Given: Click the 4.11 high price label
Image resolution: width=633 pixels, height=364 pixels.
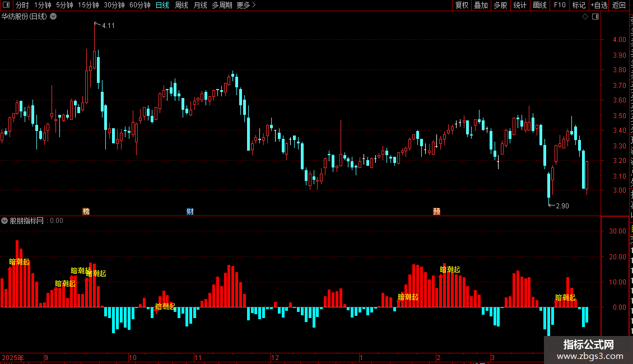Looking at the screenshot, I should point(108,26).
